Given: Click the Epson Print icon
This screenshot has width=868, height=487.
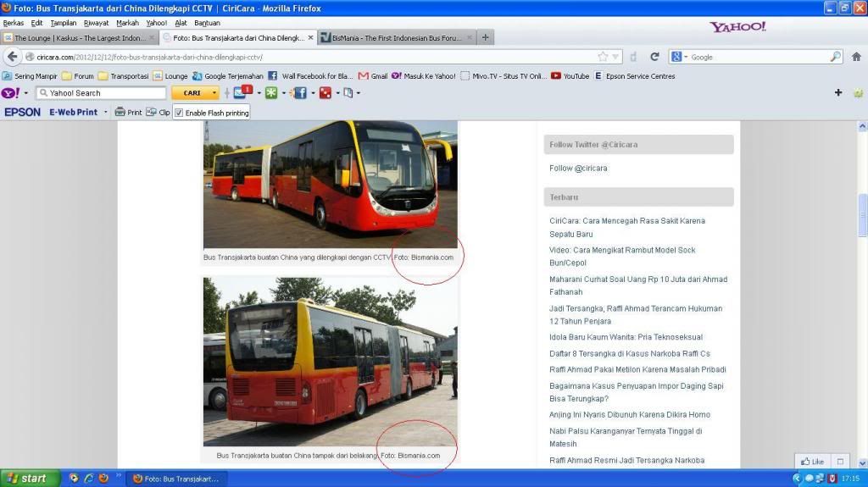Looking at the screenshot, I should [129, 112].
